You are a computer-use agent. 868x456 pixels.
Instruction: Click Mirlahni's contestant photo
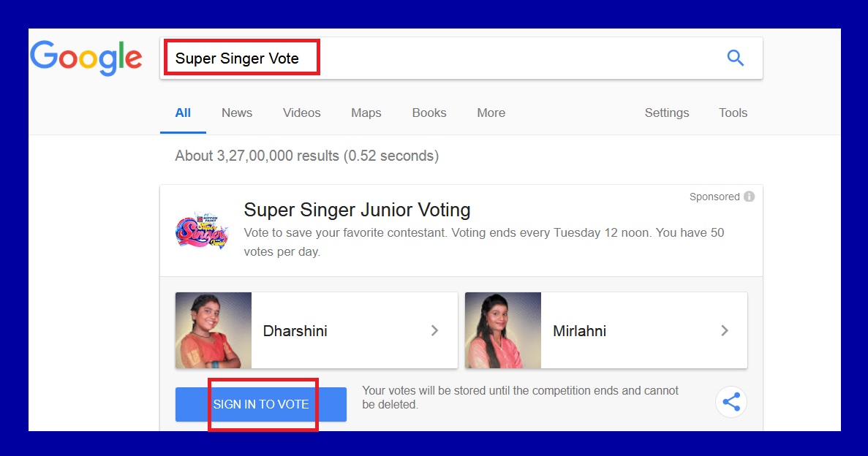pos(503,330)
